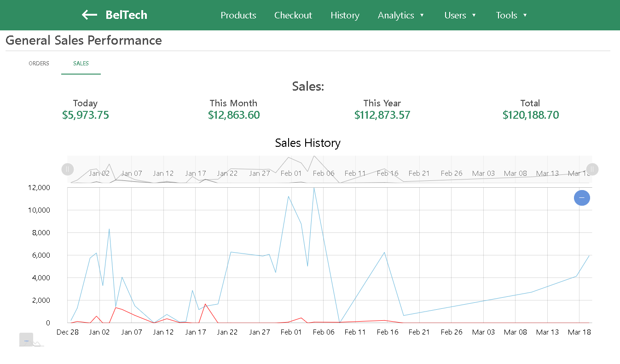Select the SALES tab
Viewport: 620px width, 364px height.
tap(81, 64)
